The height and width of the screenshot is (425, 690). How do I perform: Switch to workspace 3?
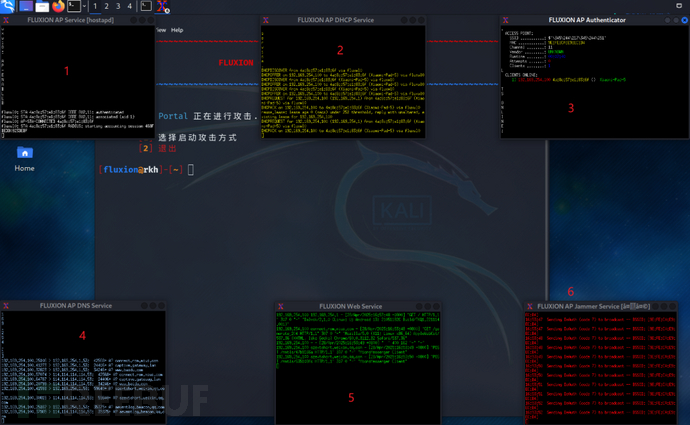click(x=118, y=6)
